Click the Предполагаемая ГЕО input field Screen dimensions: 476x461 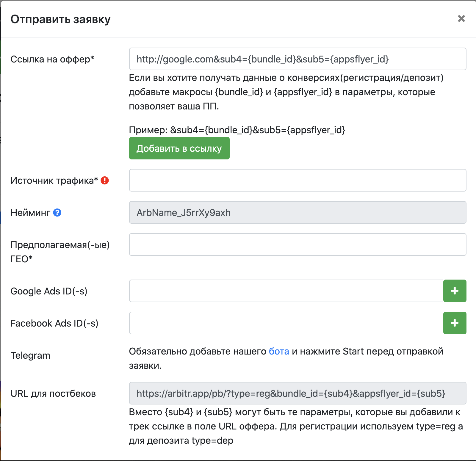(x=297, y=244)
